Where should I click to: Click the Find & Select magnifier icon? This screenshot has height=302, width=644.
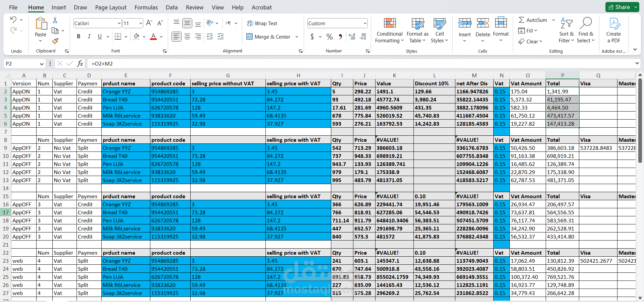coord(586,24)
